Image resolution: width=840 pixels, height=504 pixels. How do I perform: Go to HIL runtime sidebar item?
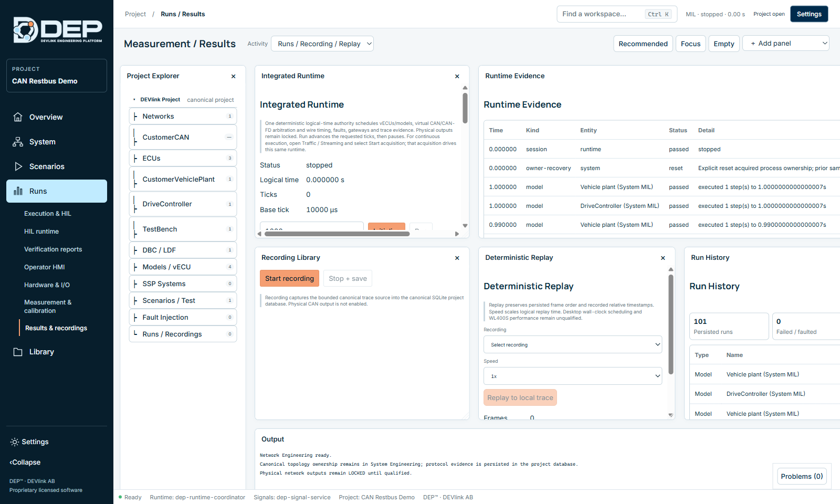[x=41, y=232]
